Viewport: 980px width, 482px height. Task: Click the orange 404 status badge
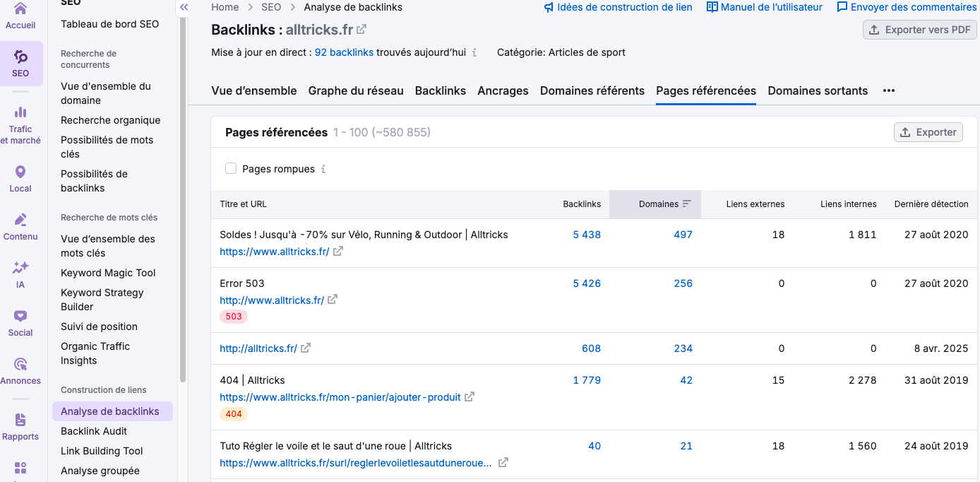pos(234,414)
